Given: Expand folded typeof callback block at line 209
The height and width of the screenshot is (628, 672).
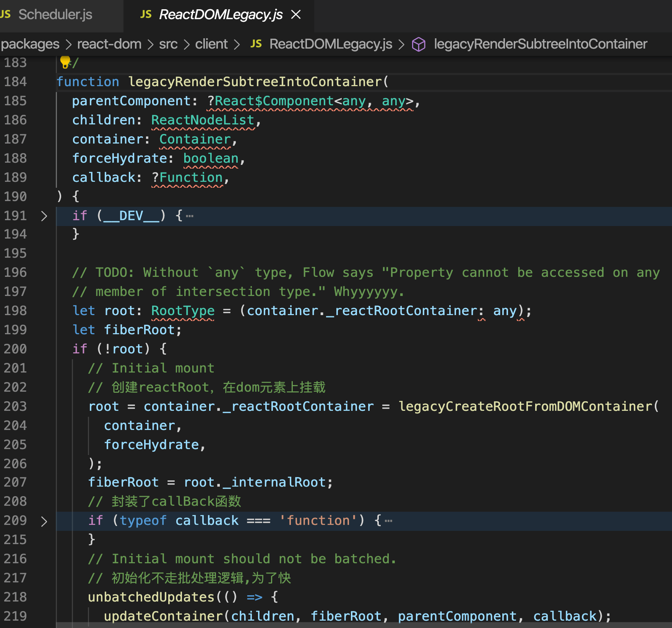Looking at the screenshot, I should pyautogui.click(x=44, y=521).
